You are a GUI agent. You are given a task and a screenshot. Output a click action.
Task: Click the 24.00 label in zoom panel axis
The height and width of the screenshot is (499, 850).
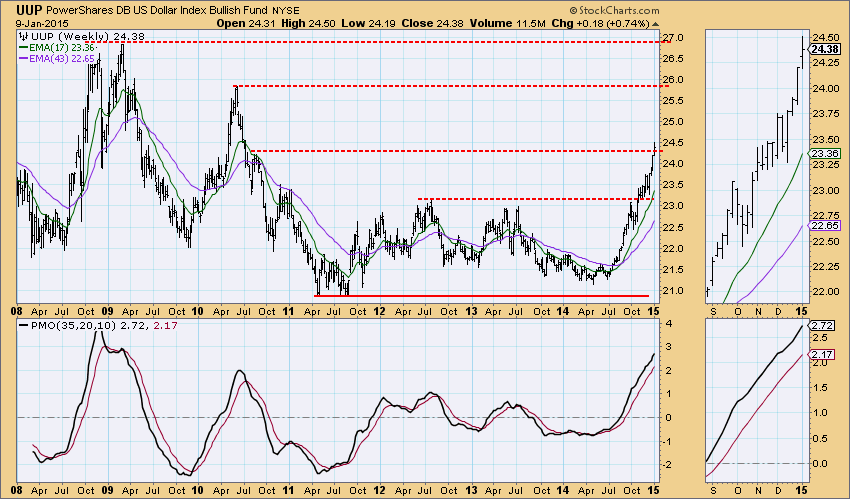pyautogui.click(x=826, y=88)
